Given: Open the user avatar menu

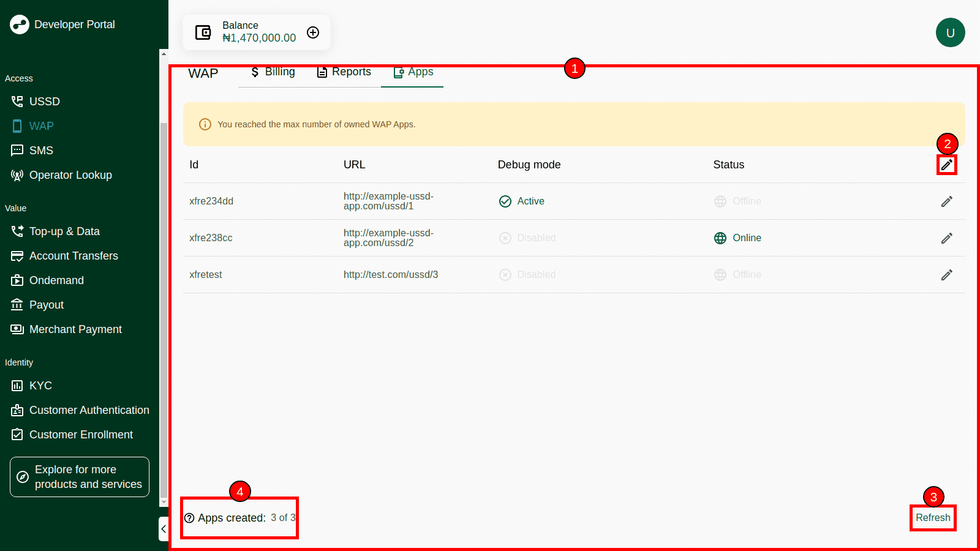Looking at the screenshot, I should coord(950,32).
